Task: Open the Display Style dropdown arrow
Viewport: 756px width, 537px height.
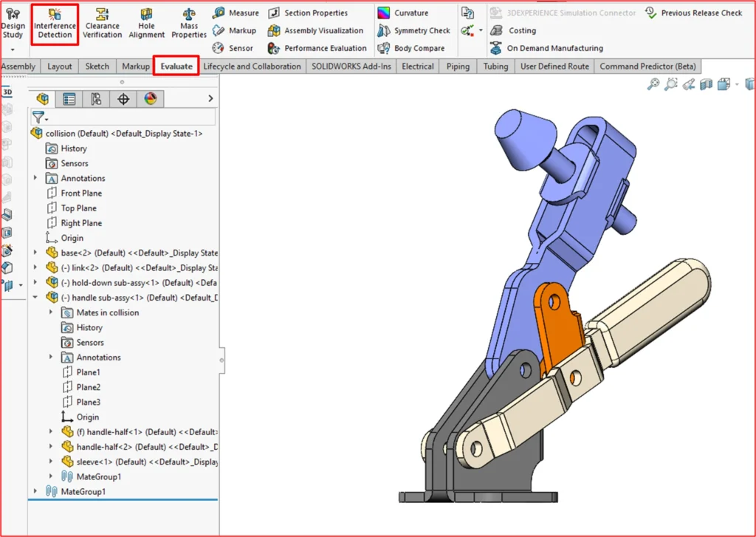Action: click(x=738, y=84)
